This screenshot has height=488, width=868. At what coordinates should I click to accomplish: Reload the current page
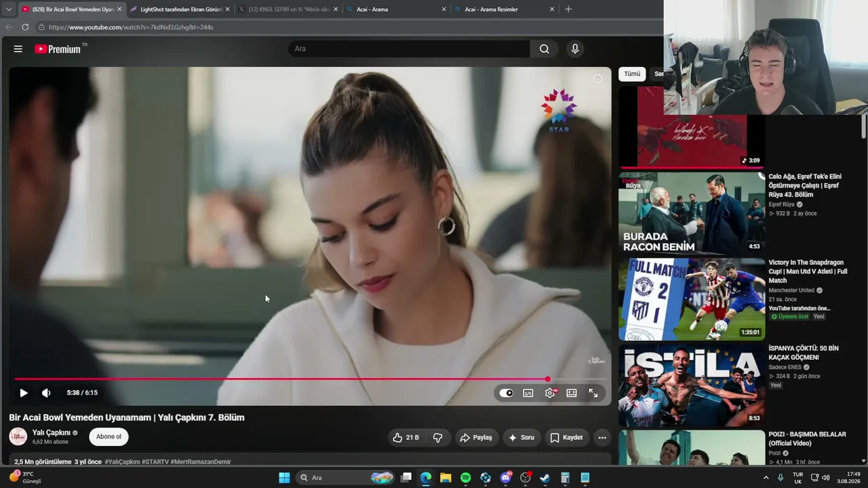click(x=25, y=27)
